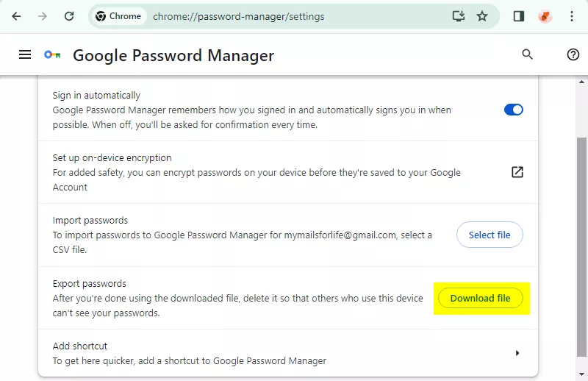
Task: Open on-device encryption external link icon
Action: tap(517, 172)
